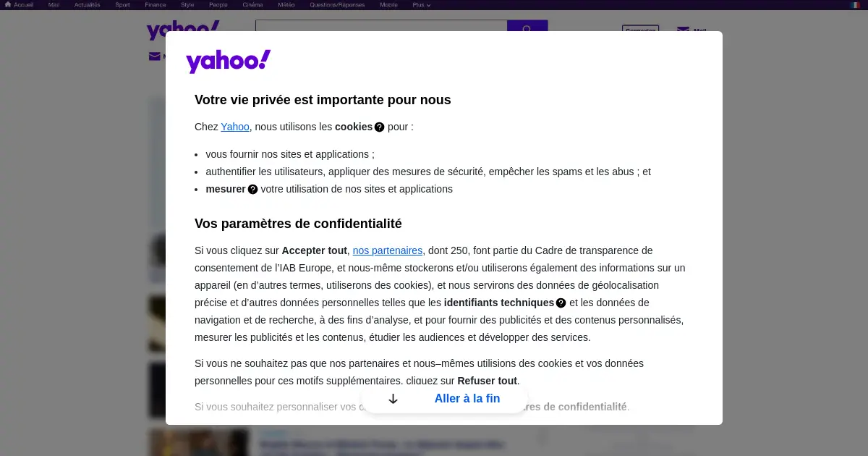The image size is (868, 456).
Task: Open Style in top navigation
Action: tap(187, 4)
